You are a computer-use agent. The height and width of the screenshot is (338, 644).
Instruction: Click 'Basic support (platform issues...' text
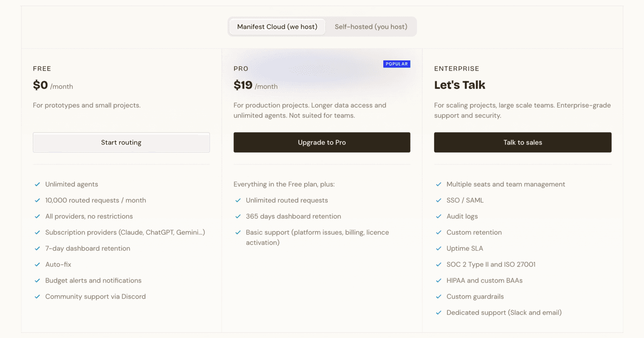317,237
